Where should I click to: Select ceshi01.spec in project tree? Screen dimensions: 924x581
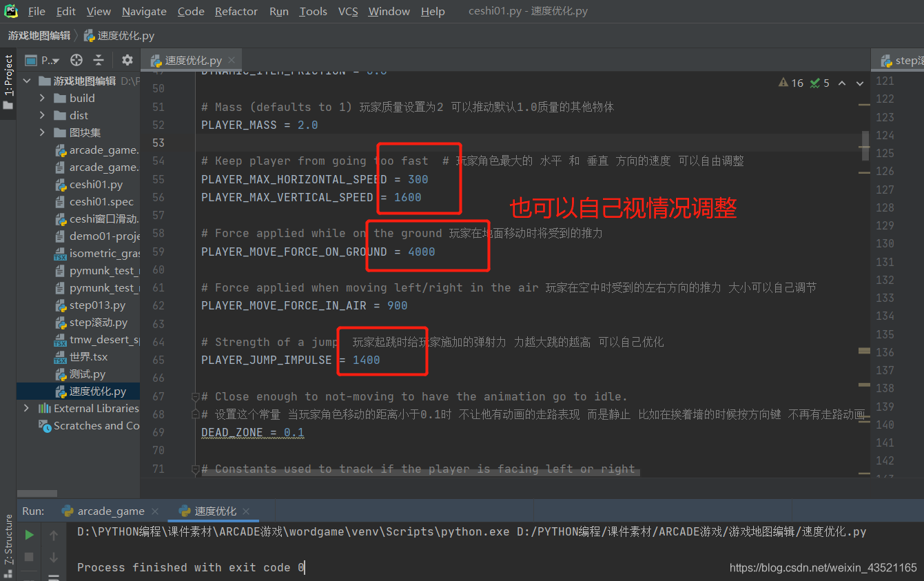(101, 202)
